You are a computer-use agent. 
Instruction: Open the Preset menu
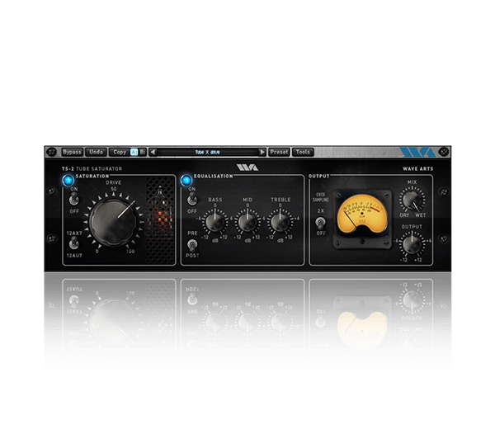point(279,152)
